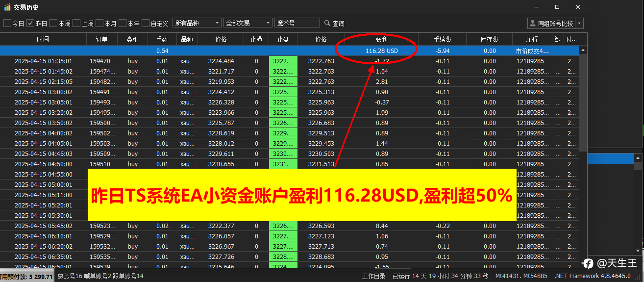Tick the 本周 checkbox
This screenshot has height=282, width=644.
pos(53,23)
